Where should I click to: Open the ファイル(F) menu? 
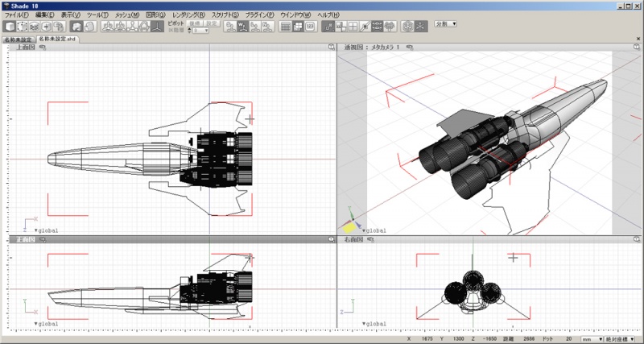[17, 15]
